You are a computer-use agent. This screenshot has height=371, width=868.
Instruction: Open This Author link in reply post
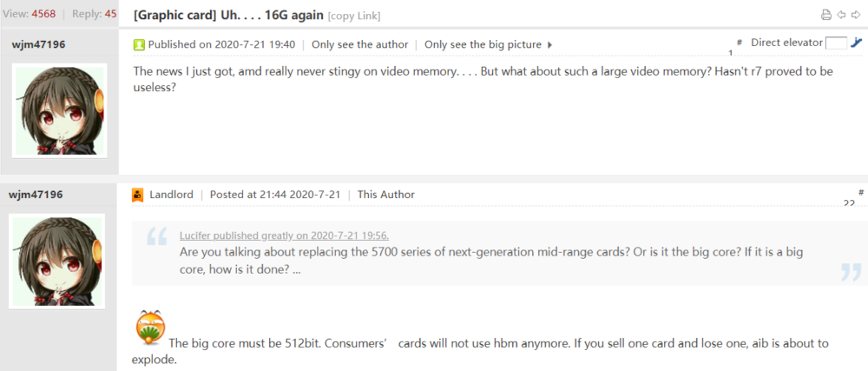point(386,195)
